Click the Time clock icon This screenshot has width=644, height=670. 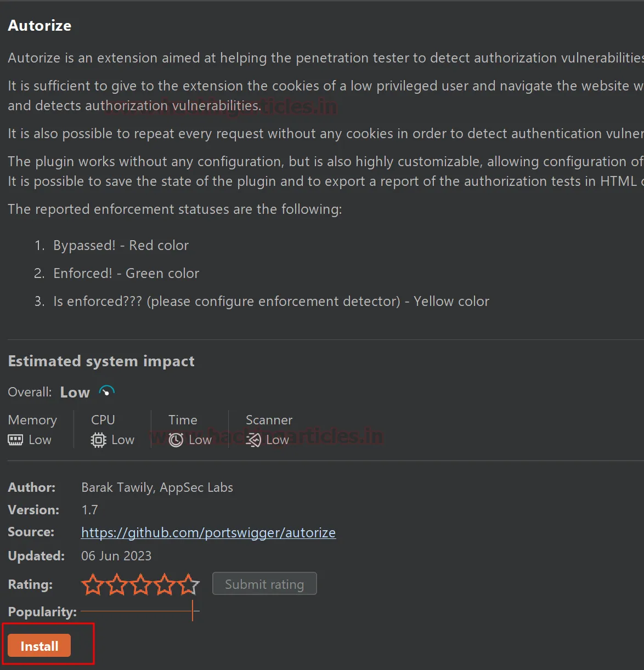(176, 440)
